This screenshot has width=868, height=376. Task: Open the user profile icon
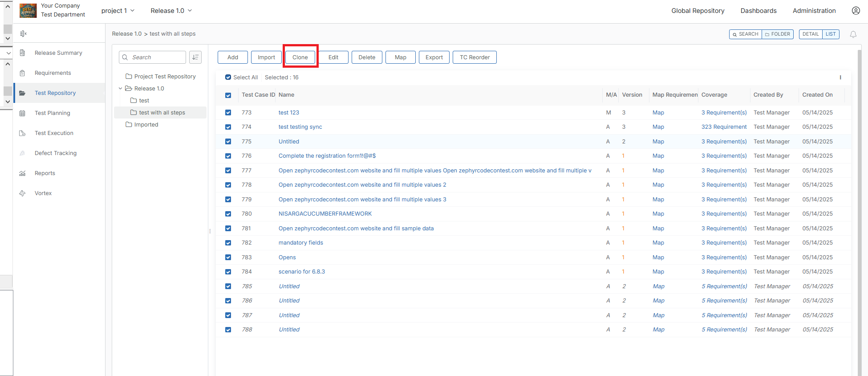[x=856, y=11]
